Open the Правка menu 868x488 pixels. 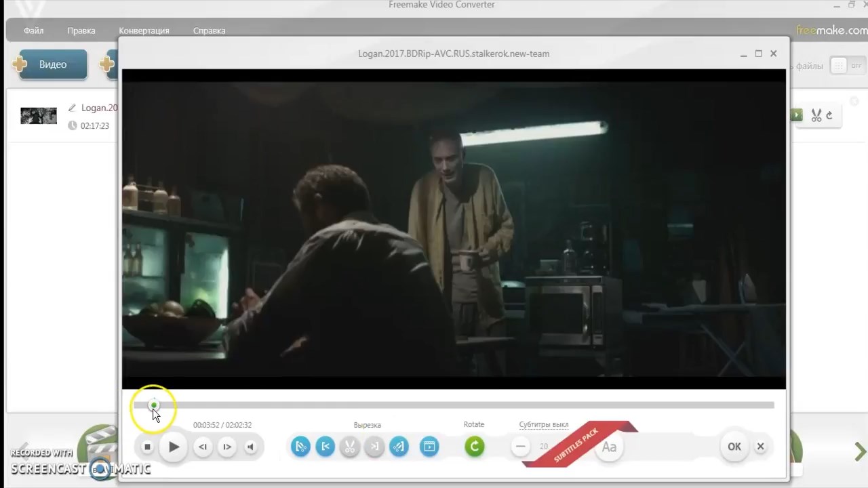coord(81,30)
